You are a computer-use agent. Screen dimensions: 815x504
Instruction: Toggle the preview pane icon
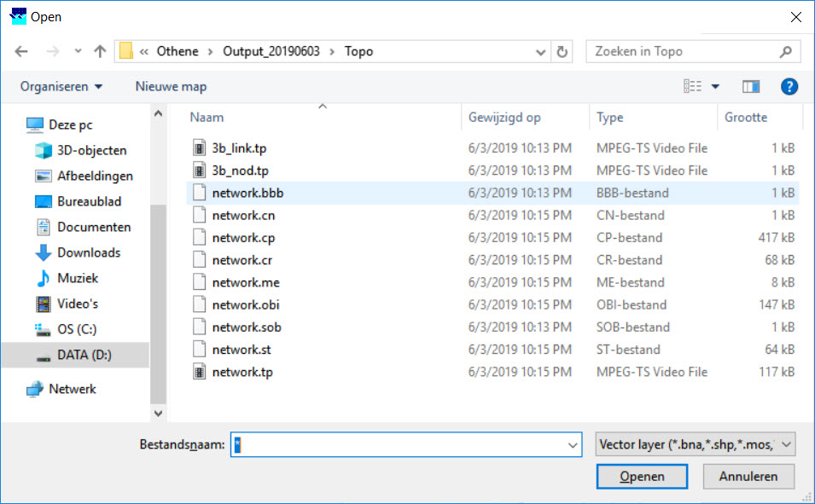click(x=751, y=86)
